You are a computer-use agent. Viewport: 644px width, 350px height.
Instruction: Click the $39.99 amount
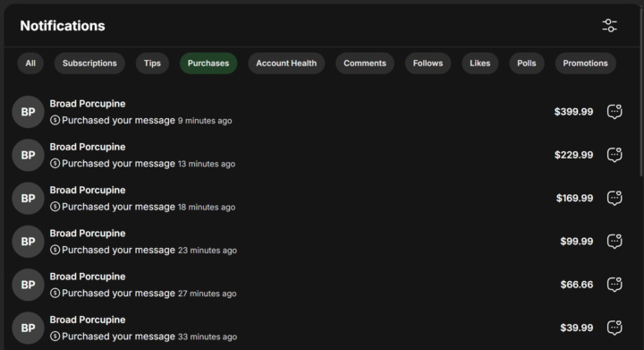(577, 328)
